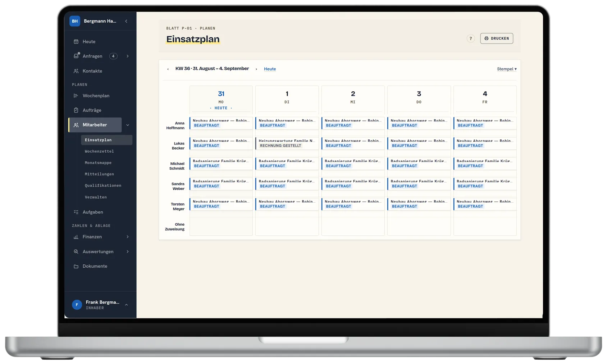Open Anna Hoffmann's Monday Neubau Ahornweg entry
607x364 pixels.
(221, 123)
